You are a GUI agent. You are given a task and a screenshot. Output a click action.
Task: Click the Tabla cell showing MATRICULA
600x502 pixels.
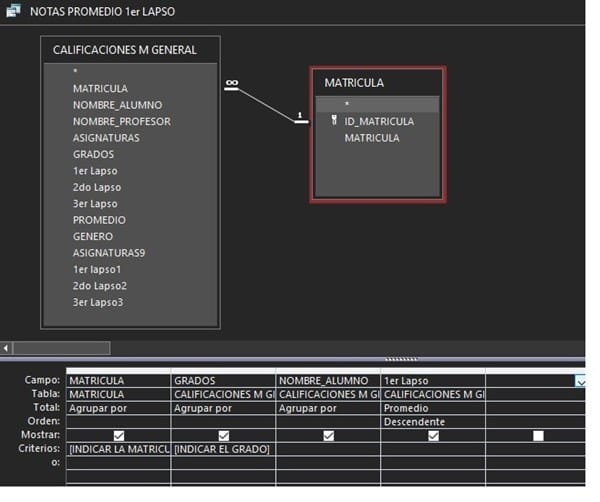118,394
